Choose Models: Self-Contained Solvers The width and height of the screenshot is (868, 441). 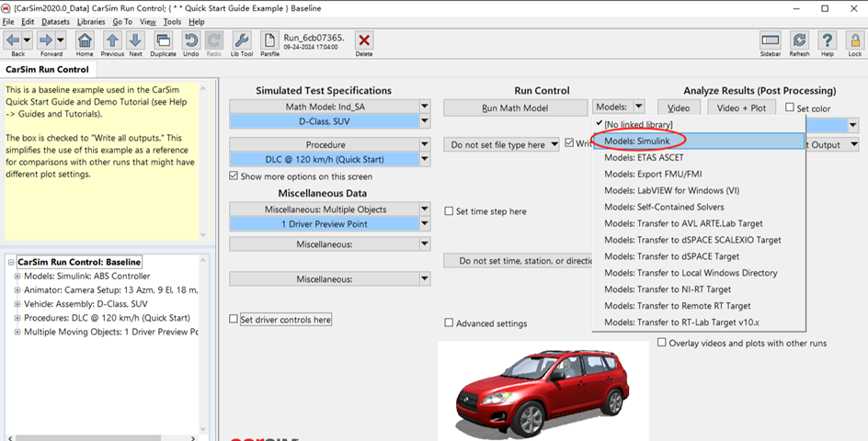[x=699, y=207]
